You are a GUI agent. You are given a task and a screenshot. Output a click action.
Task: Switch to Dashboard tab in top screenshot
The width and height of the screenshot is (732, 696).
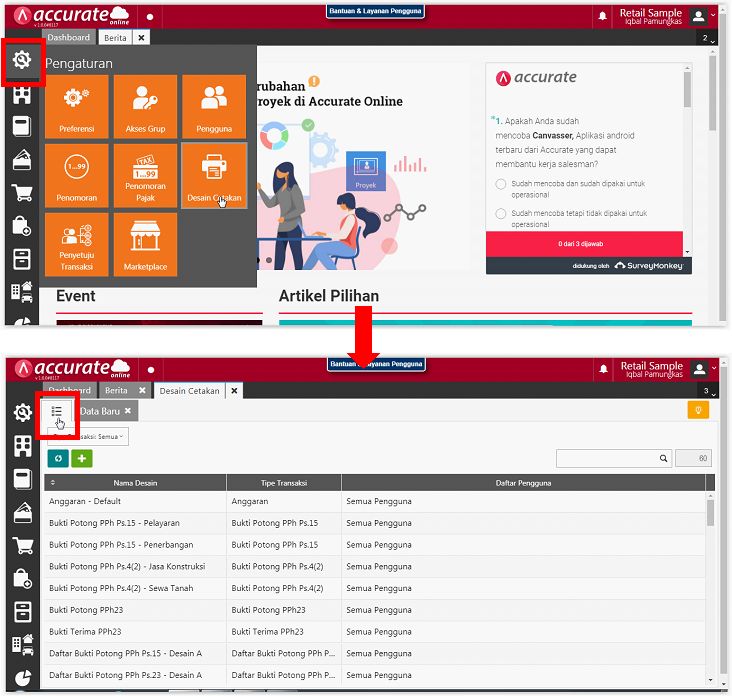tap(69, 37)
